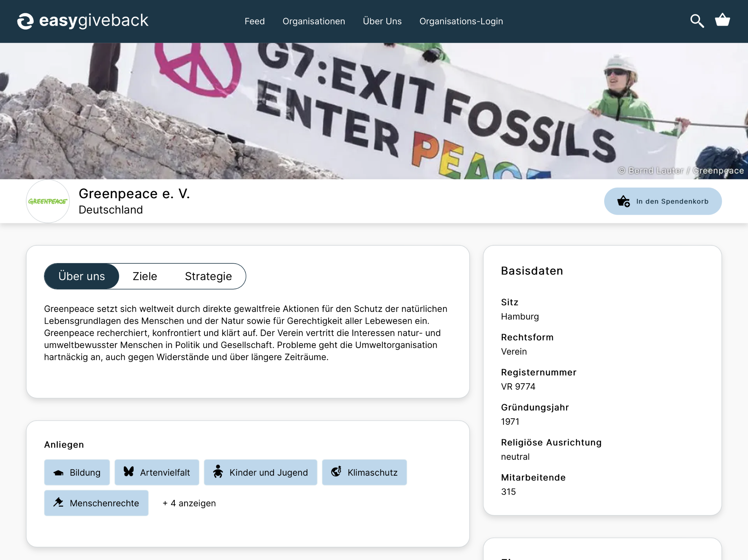This screenshot has width=748, height=560.
Task: Click the VR 9774 register number
Action: [x=518, y=387]
